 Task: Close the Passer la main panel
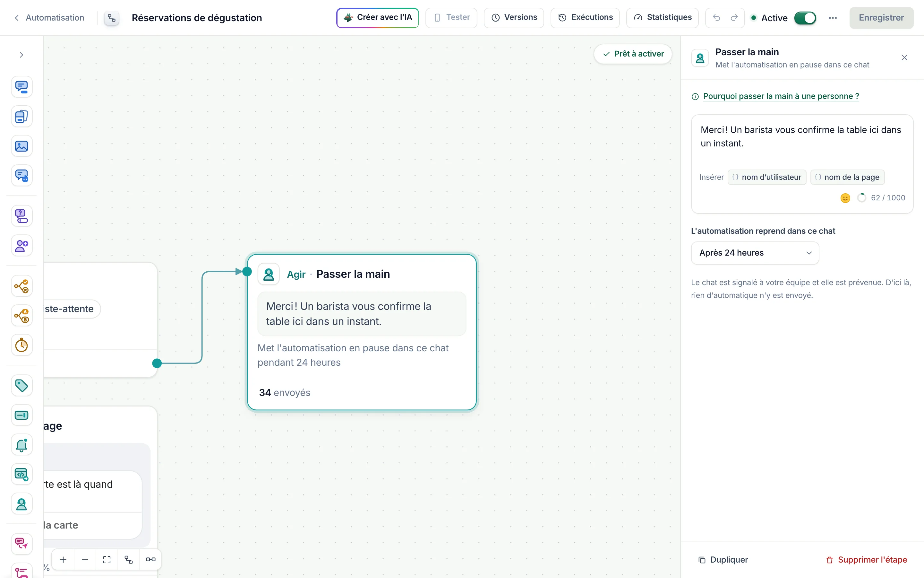coord(904,57)
